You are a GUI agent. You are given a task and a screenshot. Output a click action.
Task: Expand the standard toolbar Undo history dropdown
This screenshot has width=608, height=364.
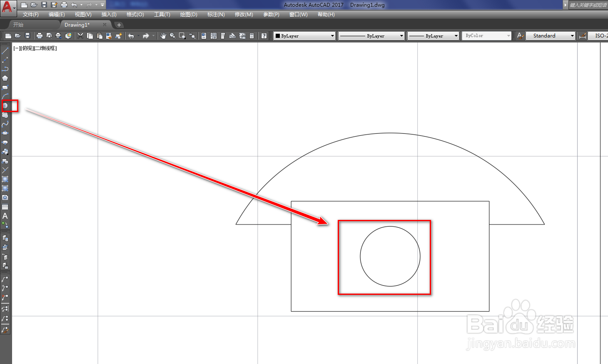tap(139, 36)
